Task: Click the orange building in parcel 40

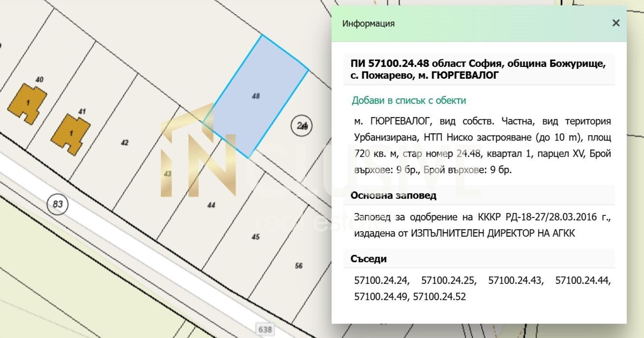Action: coord(27,103)
